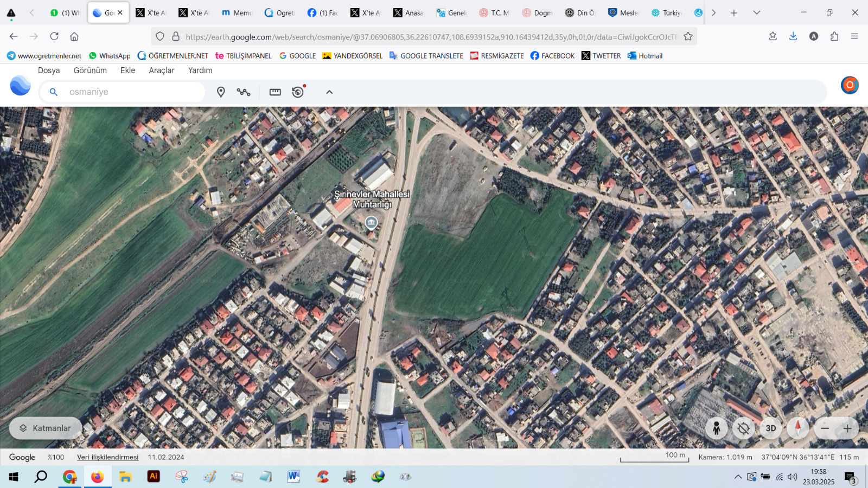Open the ruler measurement tool
This screenshot has height=488, width=868.
(x=275, y=92)
